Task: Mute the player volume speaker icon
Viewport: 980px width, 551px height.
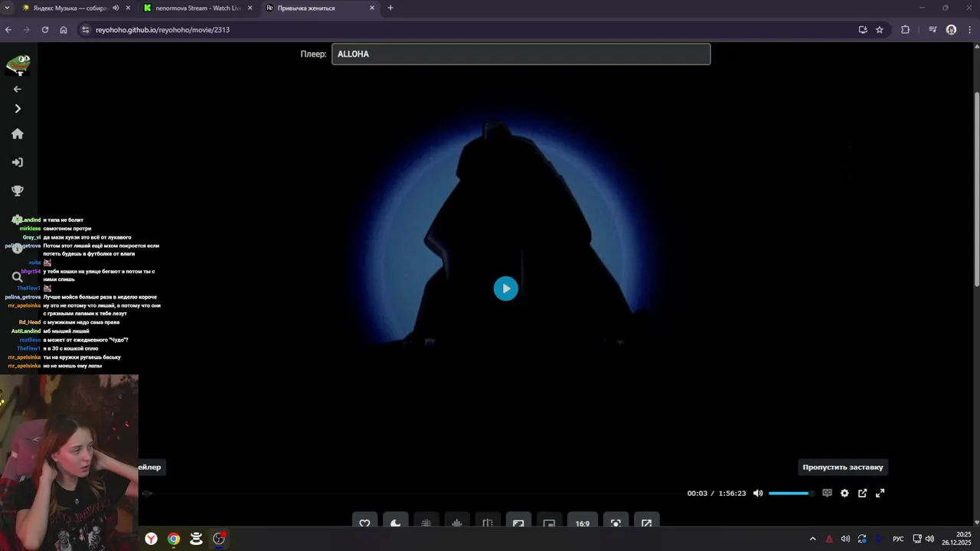Action: click(758, 494)
